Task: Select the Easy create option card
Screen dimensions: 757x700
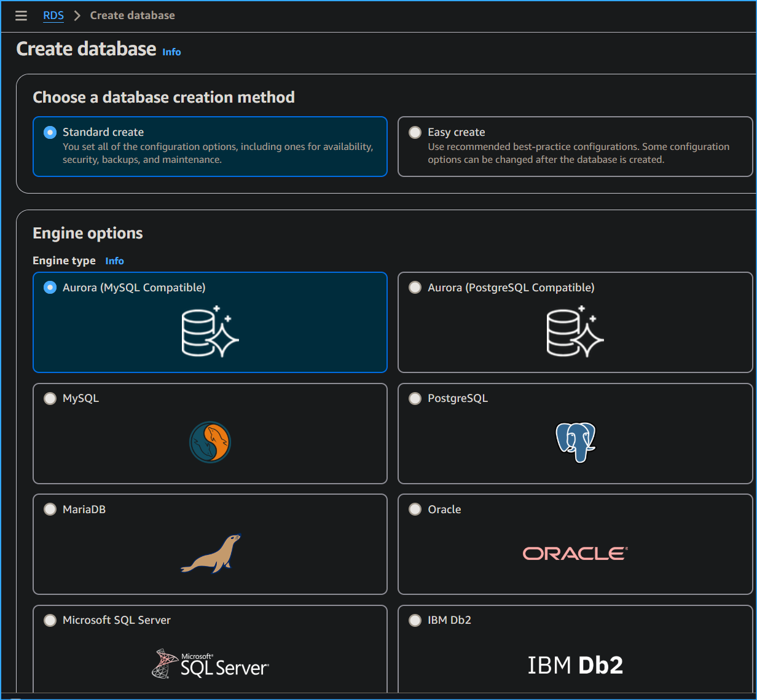Action: [x=575, y=146]
